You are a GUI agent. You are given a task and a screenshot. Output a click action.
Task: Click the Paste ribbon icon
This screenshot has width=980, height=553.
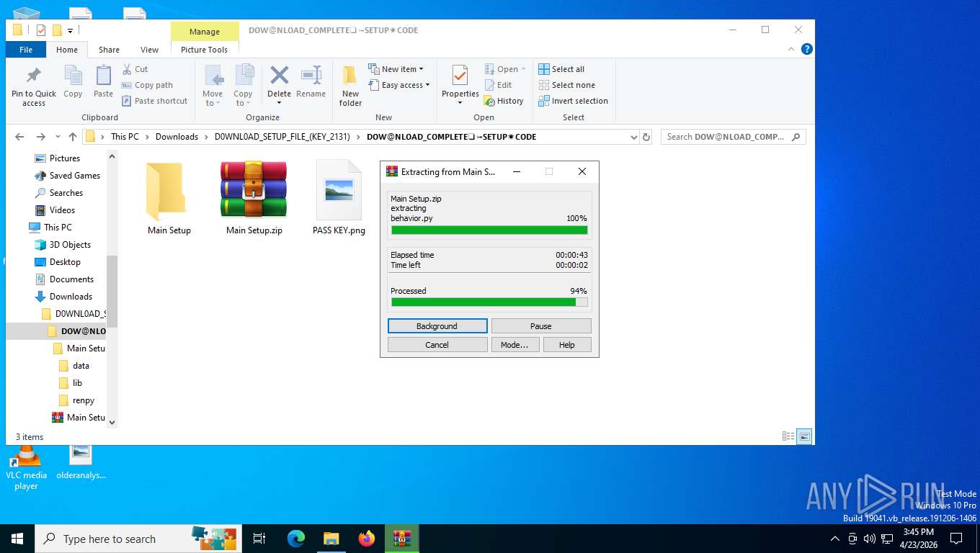point(103,81)
